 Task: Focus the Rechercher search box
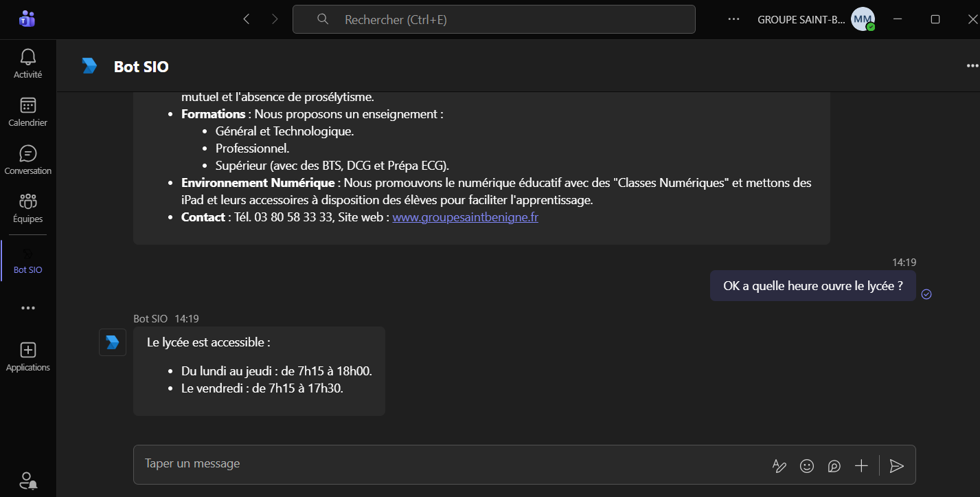(494, 20)
